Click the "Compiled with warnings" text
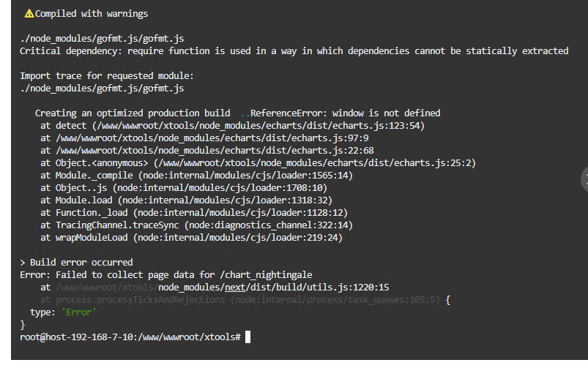The width and height of the screenshot is (588, 368). tap(92, 14)
